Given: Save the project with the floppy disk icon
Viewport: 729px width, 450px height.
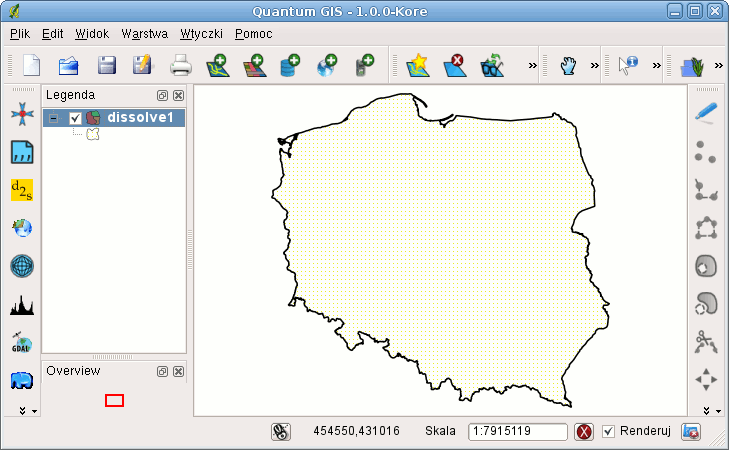Looking at the screenshot, I should click(x=106, y=66).
